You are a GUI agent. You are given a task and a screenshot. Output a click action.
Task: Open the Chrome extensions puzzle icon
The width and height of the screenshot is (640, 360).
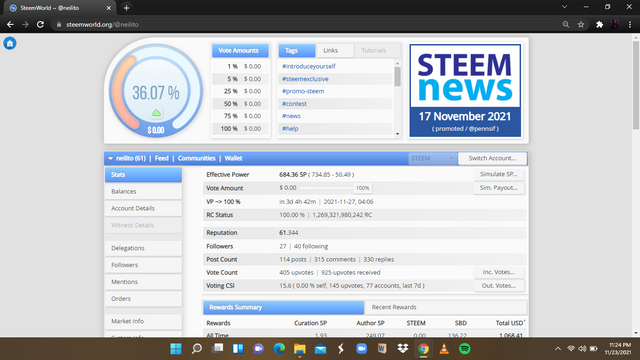tap(599, 24)
